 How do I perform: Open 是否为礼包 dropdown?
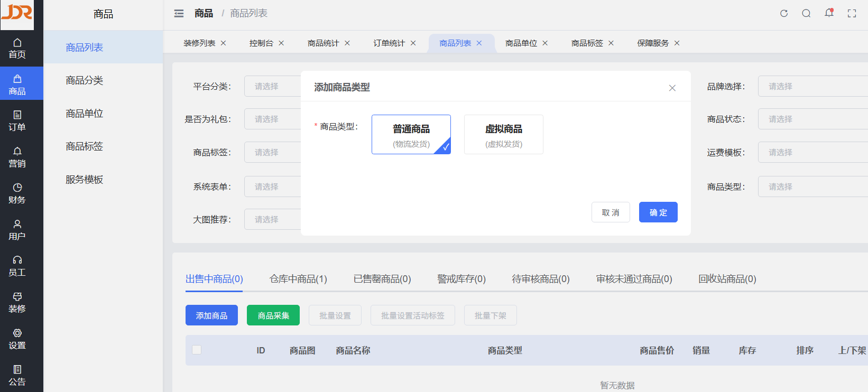[273, 119]
